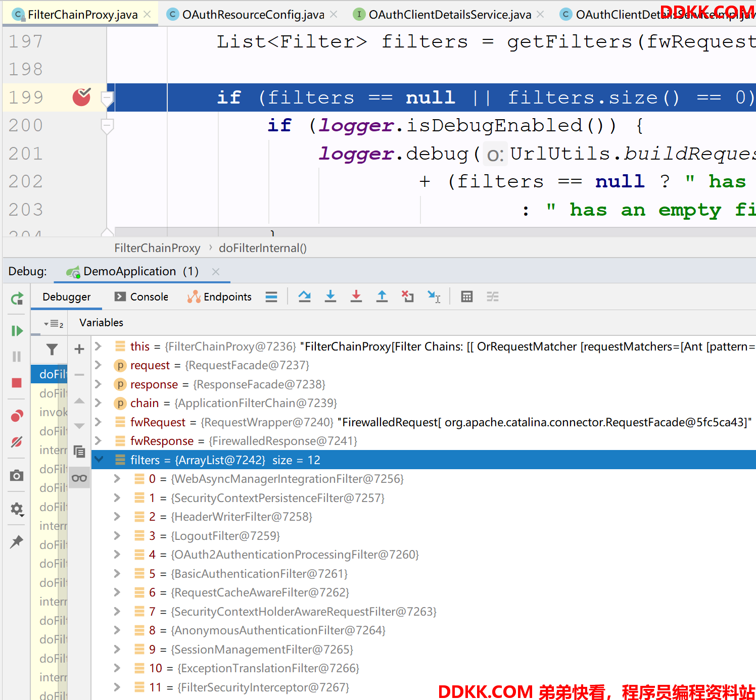Toggle the breakpoint on line 199
This screenshot has width=756, height=700.
pos(81,97)
